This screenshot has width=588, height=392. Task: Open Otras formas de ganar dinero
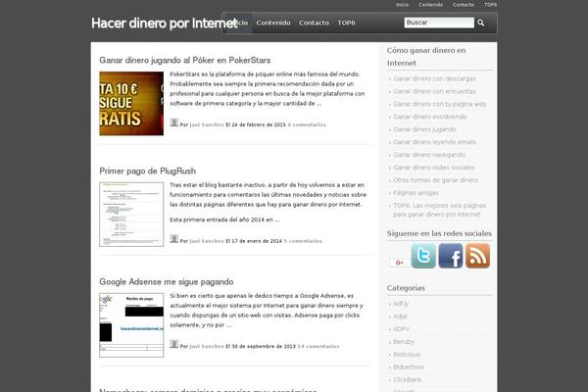(436, 180)
